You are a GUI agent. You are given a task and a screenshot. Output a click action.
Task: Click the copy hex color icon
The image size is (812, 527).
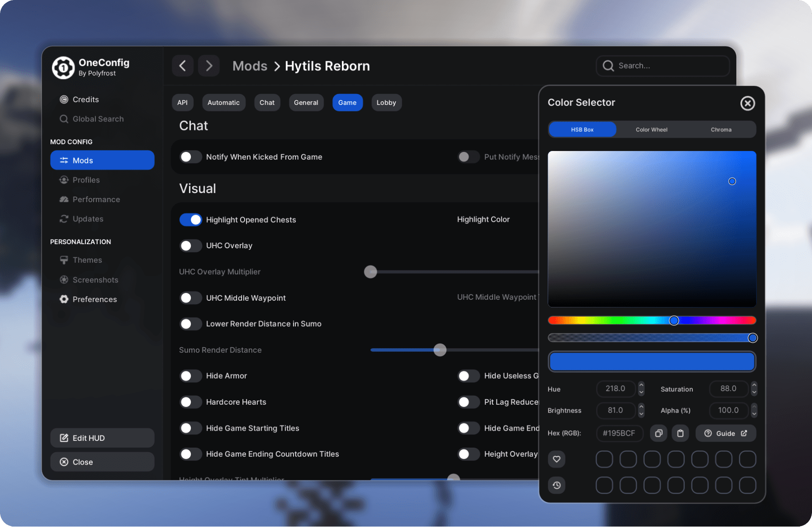(658, 433)
